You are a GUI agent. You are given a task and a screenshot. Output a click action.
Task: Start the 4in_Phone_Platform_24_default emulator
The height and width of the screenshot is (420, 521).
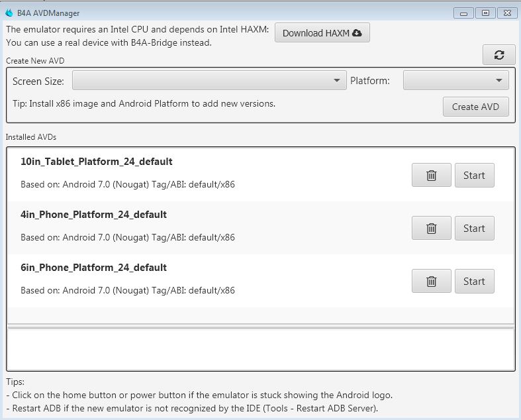point(474,229)
